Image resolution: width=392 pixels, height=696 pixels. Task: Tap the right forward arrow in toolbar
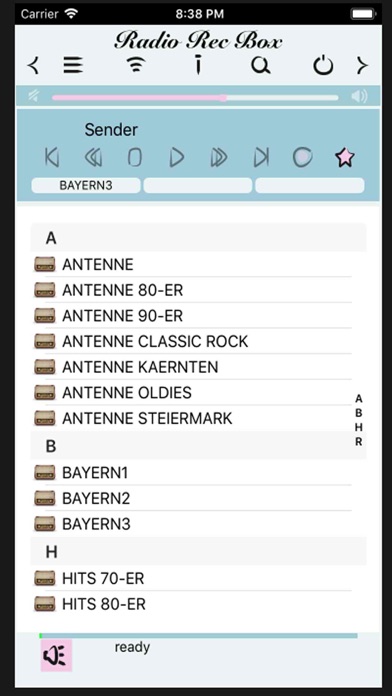tap(363, 66)
